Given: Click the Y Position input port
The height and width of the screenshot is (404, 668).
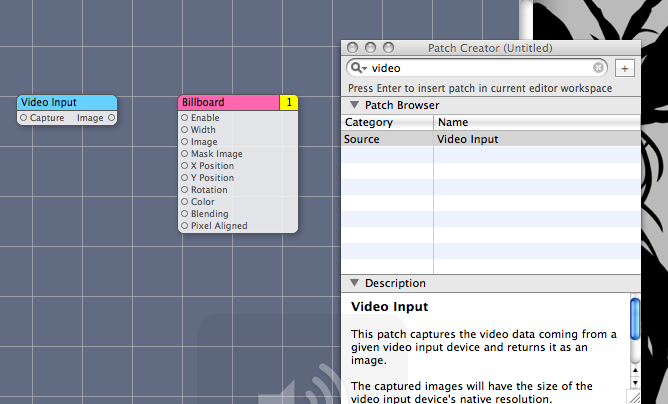Looking at the screenshot, I should pyautogui.click(x=184, y=177).
